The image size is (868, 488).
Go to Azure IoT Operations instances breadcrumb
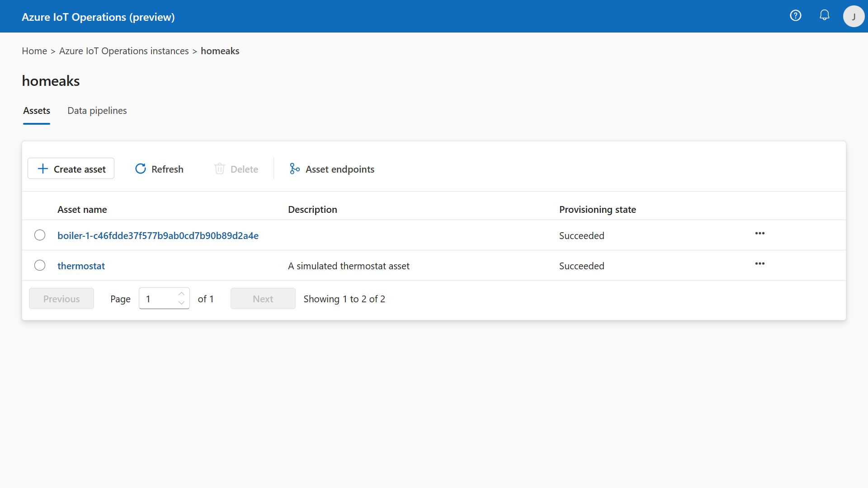[124, 51]
